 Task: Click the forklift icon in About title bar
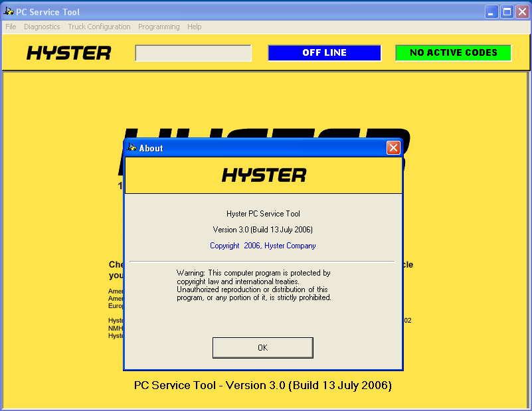pyautogui.click(x=132, y=148)
